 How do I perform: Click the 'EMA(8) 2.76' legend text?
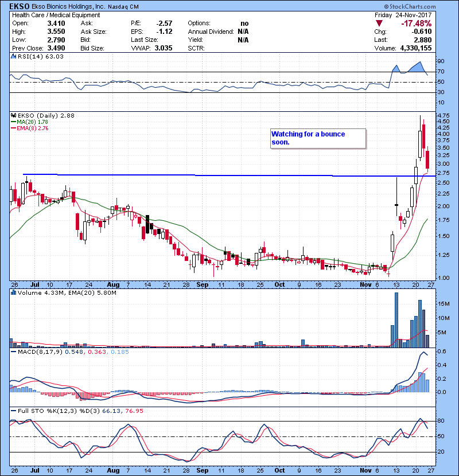tap(33, 128)
